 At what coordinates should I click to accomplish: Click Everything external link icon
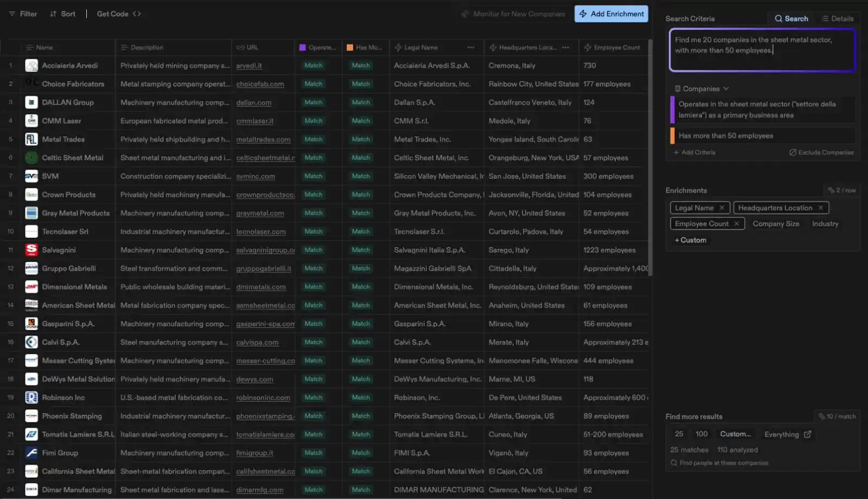(807, 434)
